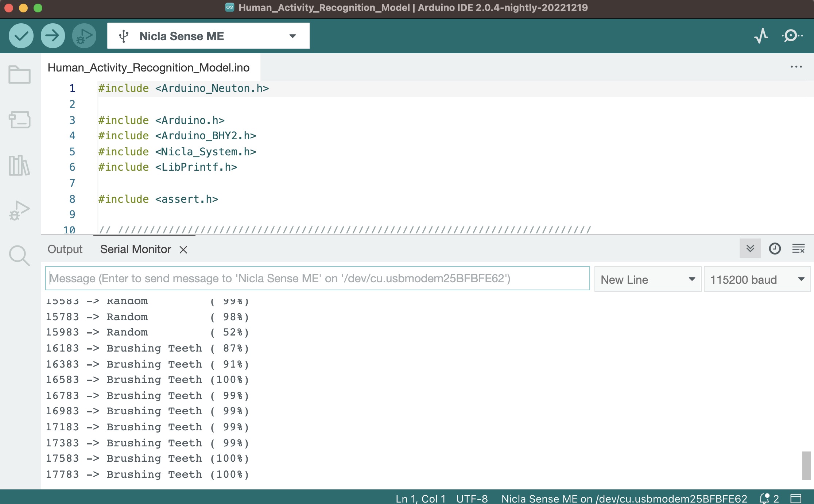Open the Search sidebar panel
814x504 pixels.
pos(19,255)
